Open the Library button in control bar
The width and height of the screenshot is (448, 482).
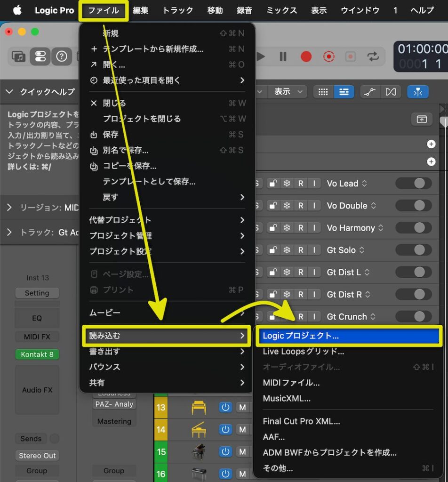click(18, 56)
